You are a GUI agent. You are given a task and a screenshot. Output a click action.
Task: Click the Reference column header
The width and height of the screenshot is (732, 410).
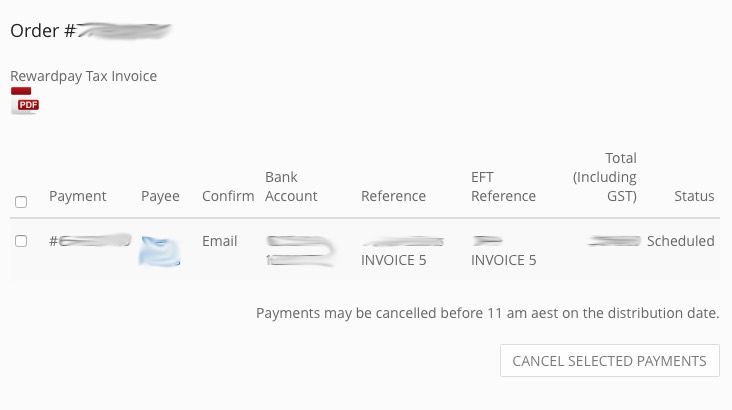(x=393, y=196)
